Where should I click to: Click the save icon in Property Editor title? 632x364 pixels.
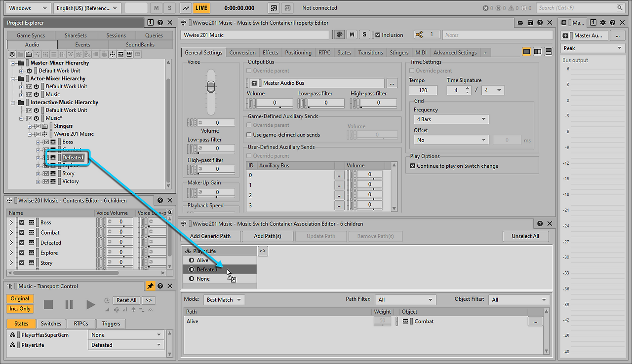point(530,23)
